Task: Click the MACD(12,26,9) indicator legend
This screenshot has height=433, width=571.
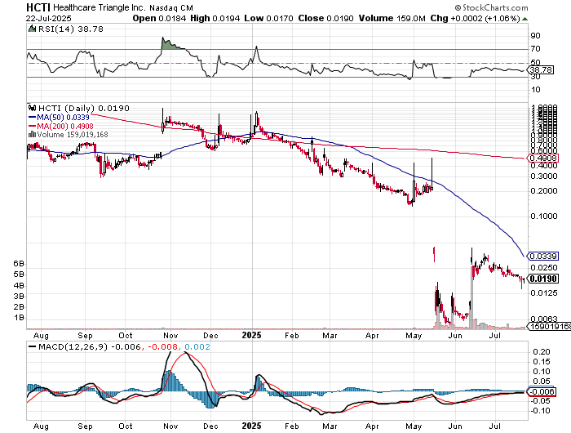Action: tap(73, 347)
